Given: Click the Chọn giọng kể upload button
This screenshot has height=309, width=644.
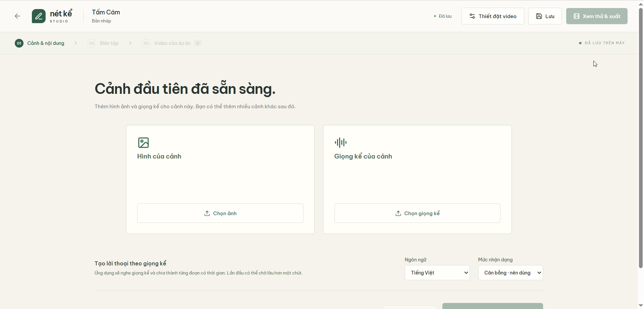Looking at the screenshot, I should [417, 213].
